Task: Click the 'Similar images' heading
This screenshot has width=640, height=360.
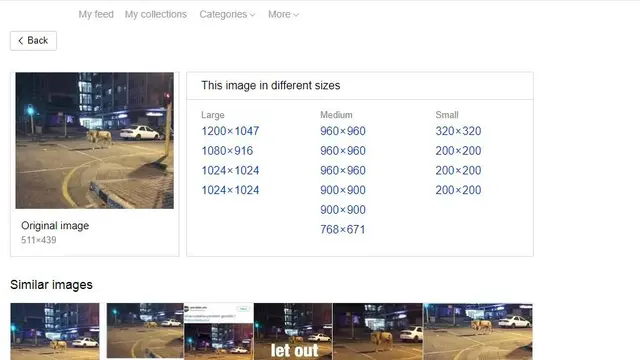Action: click(x=51, y=284)
